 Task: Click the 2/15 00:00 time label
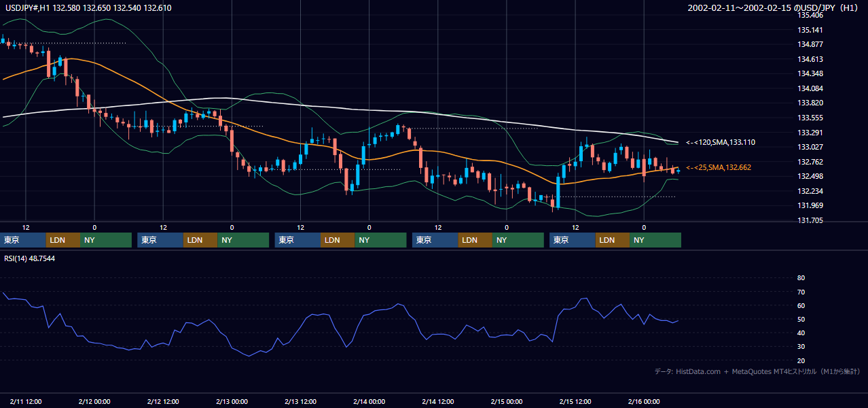[x=507, y=402]
